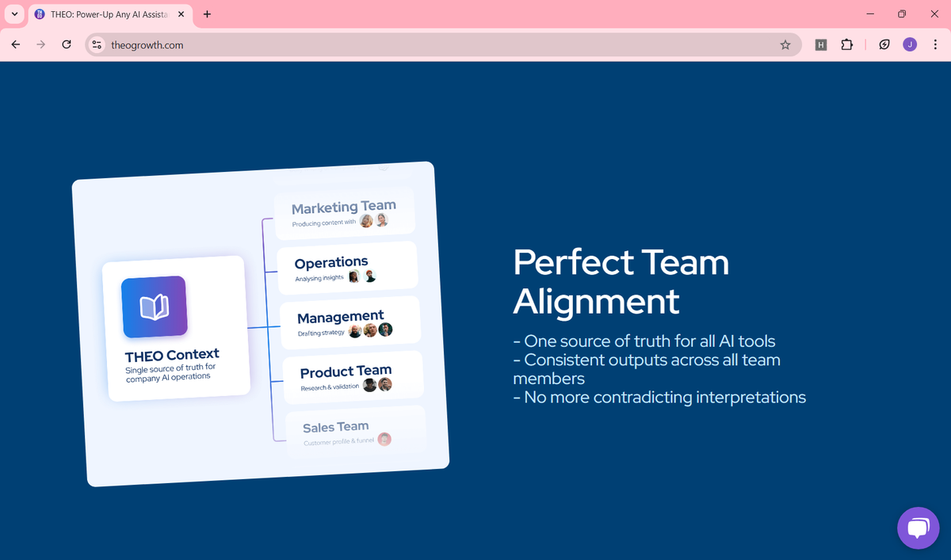Close the THEO tab

pos(181,14)
